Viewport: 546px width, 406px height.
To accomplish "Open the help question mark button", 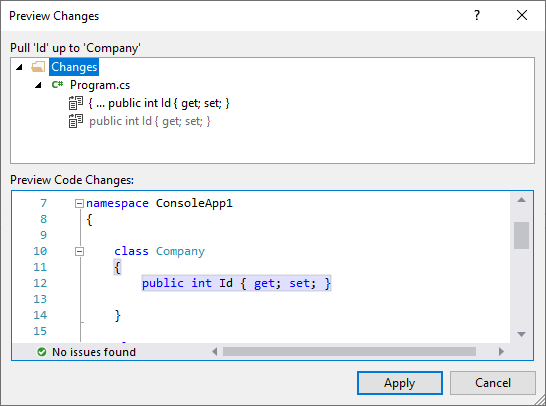I will click(477, 15).
